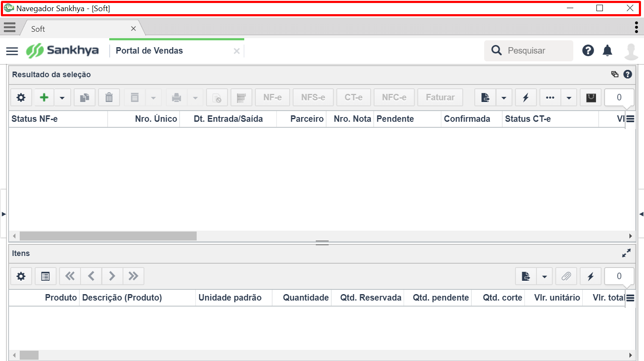644x361 pixels.
Task: Click the Pesquisar search field
Action: (529, 51)
